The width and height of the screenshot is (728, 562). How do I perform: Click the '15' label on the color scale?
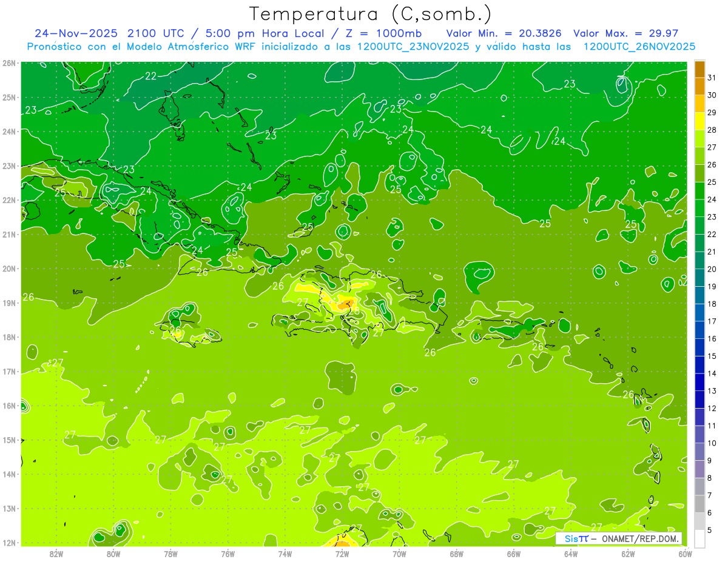point(712,356)
